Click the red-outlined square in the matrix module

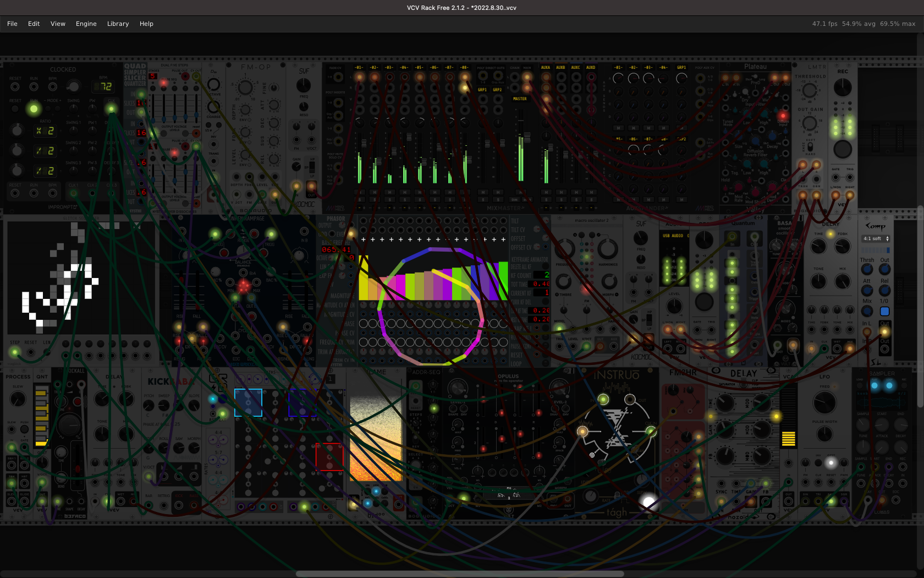(x=329, y=457)
